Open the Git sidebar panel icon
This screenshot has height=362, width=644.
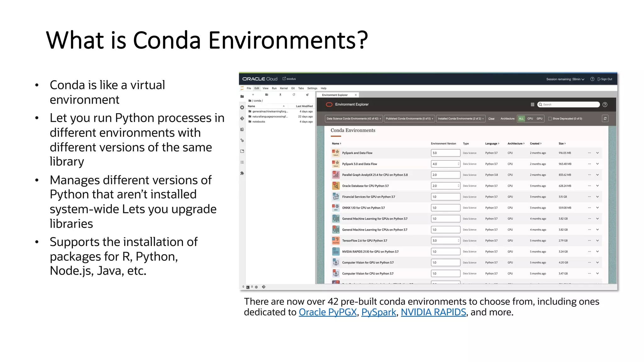(x=242, y=118)
